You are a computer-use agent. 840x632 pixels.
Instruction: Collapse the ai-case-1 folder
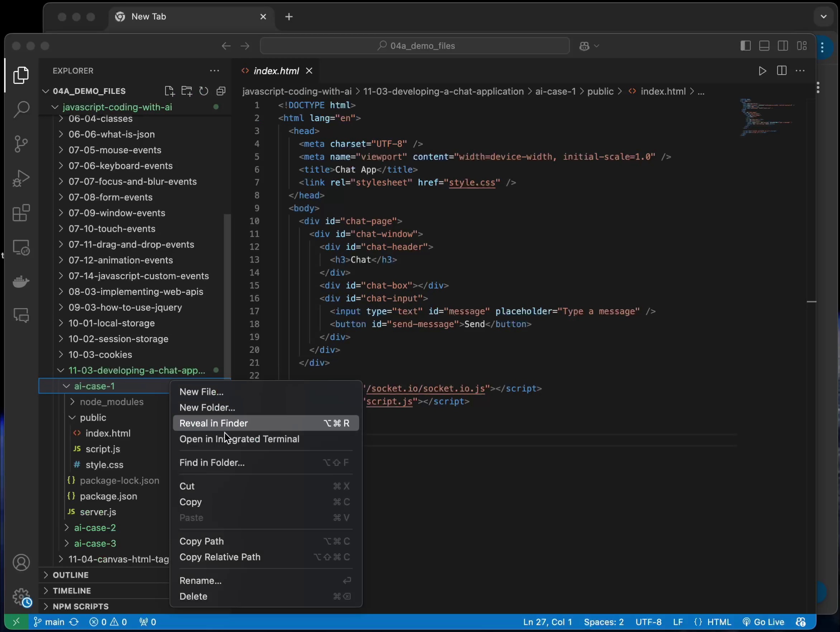[x=66, y=386]
